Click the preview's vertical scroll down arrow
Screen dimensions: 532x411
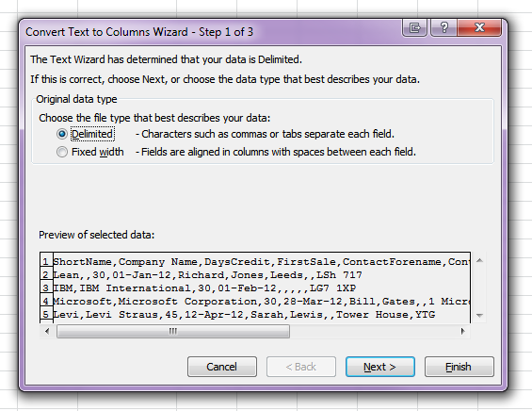[479, 316]
